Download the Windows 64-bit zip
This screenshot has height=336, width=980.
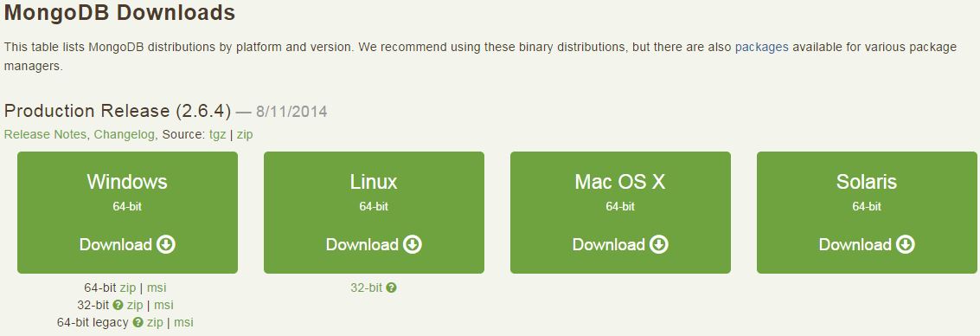(x=127, y=288)
